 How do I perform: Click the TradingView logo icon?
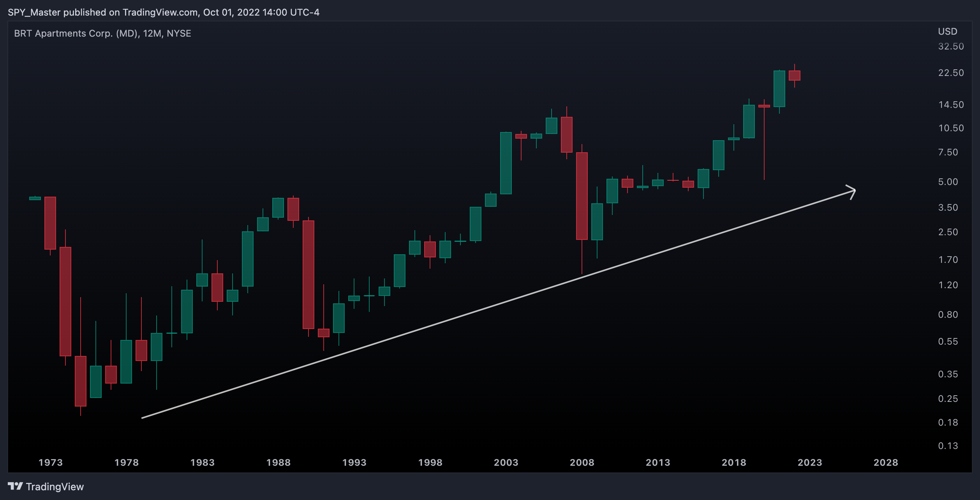coord(15,486)
